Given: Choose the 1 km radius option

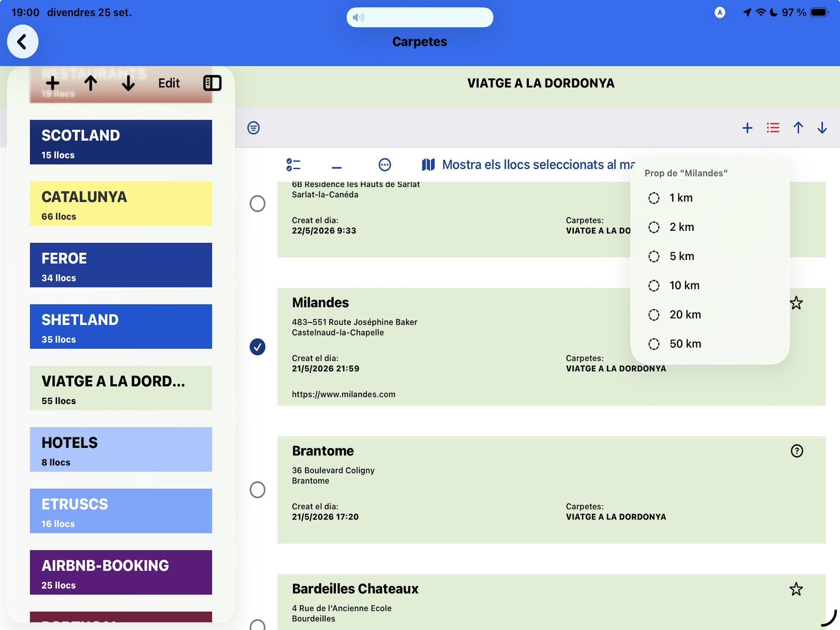Looking at the screenshot, I should pos(710,198).
